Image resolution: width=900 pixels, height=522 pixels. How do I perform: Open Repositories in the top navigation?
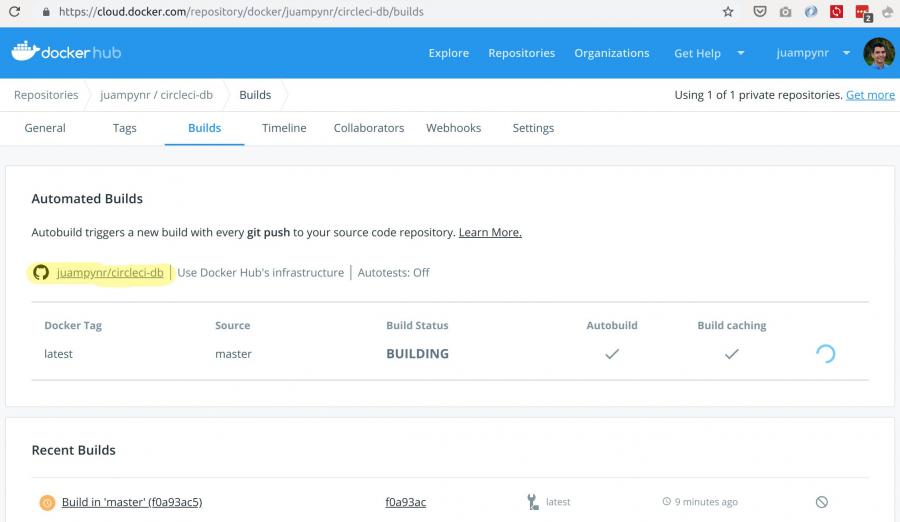coord(522,53)
